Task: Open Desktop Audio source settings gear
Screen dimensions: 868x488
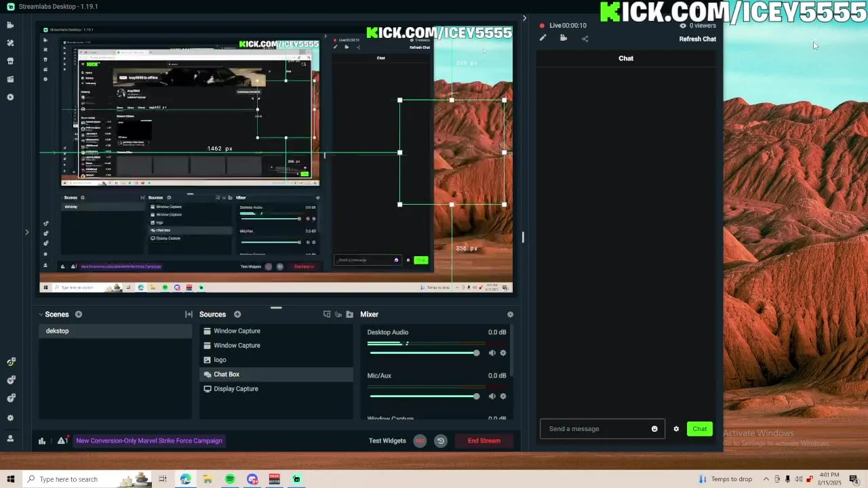Action: tap(503, 353)
